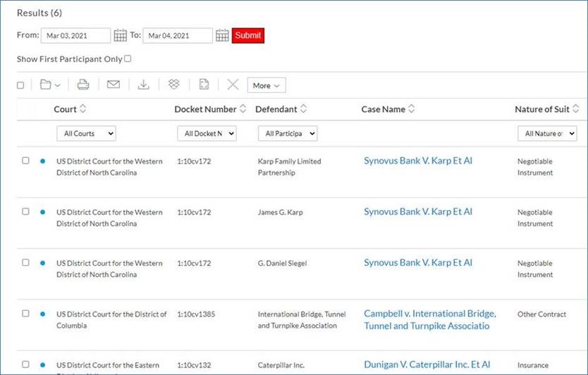The image size is (588, 375).
Task: Click defendant G. Daniel Siegel
Action: pyautogui.click(x=282, y=263)
